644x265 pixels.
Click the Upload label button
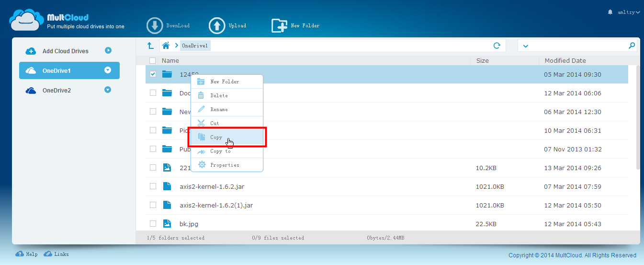coord(237,26)
